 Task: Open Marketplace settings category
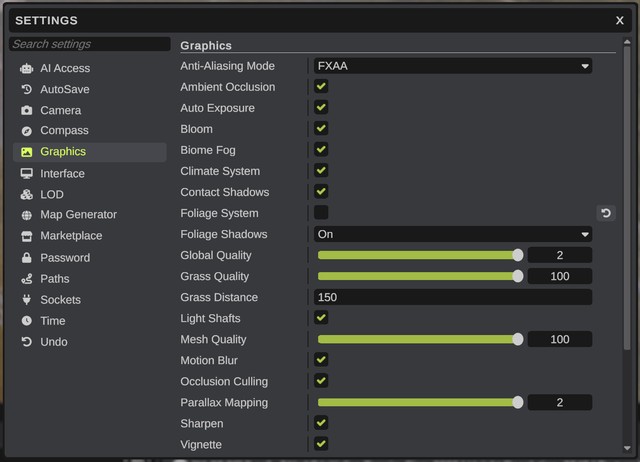(89, 236)
